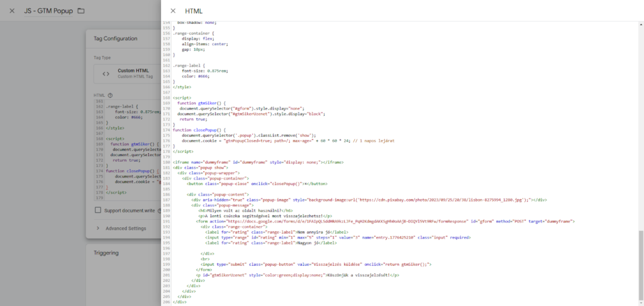Image resolution: width=644 pixels, height=306 pixels.
Task: Click the div class popup show line
Action: point(200,168)
